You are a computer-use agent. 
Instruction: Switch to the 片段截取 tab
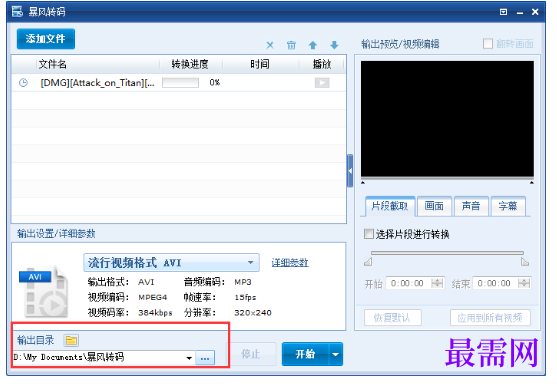pyautogui.click(x=390, y=206)
